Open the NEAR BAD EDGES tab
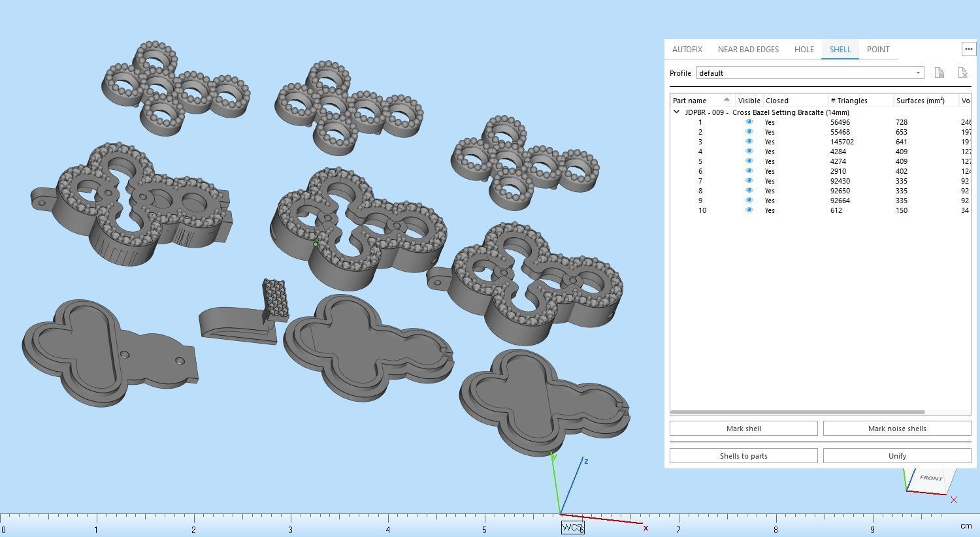 pyautogui.click(x=748, y=50)
